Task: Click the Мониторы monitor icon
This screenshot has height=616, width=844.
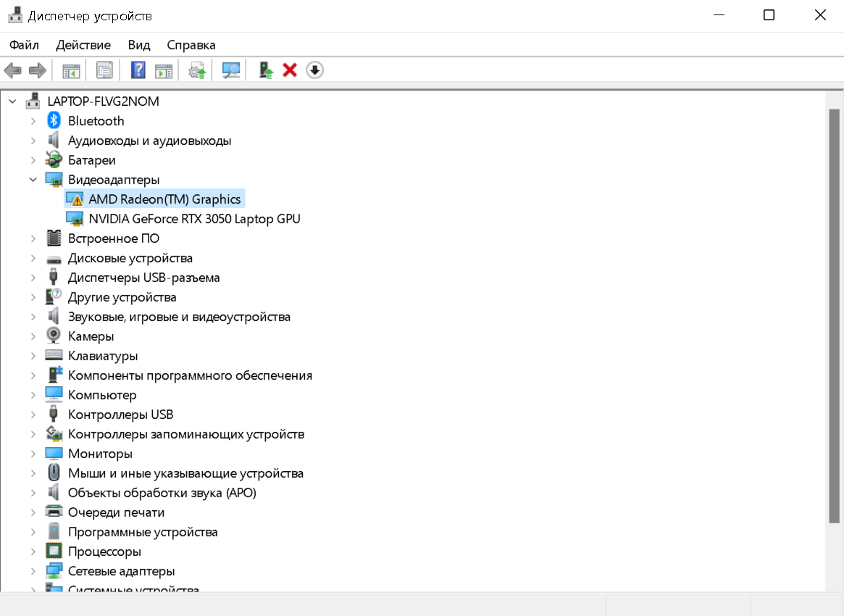Action: click(x=54, y=454)
